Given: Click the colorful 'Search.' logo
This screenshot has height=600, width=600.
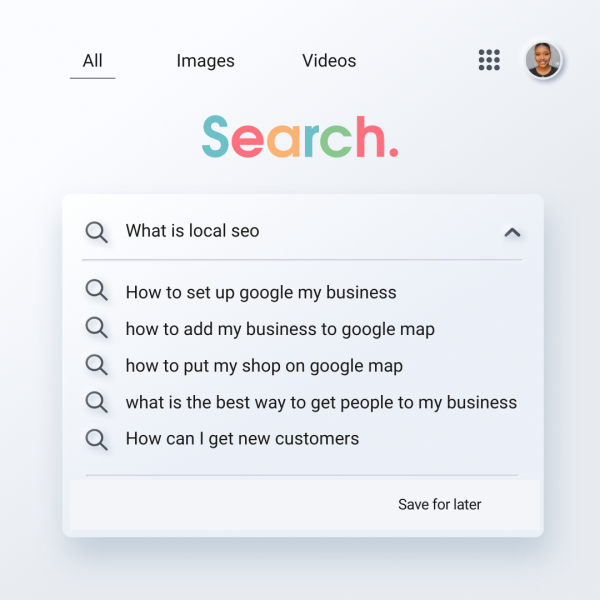Looking at the screenshot, I should tap(300, 137).
